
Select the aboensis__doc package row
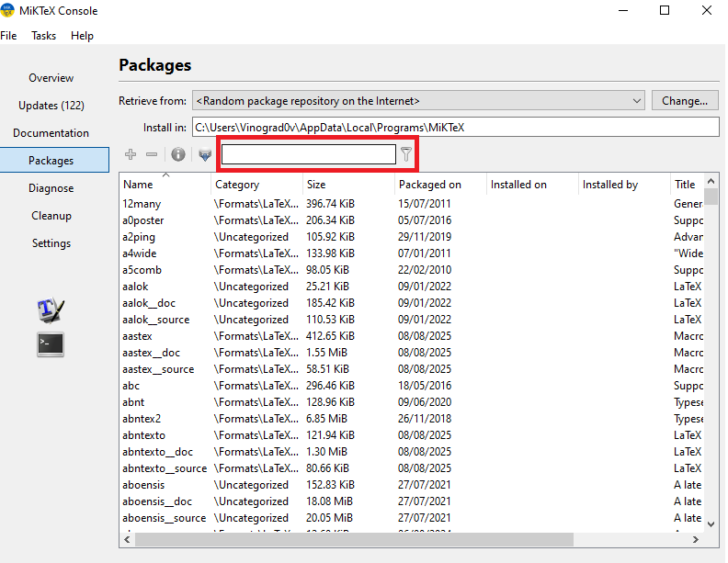(412, 501)
